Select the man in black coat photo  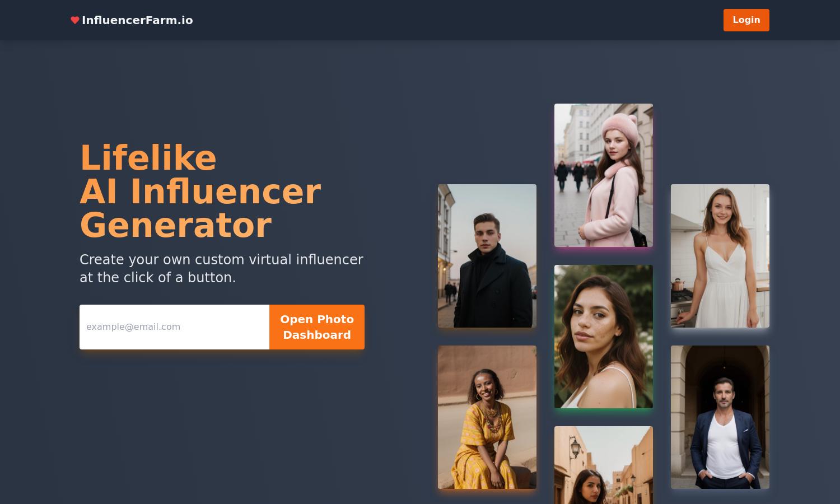point(487,256)
